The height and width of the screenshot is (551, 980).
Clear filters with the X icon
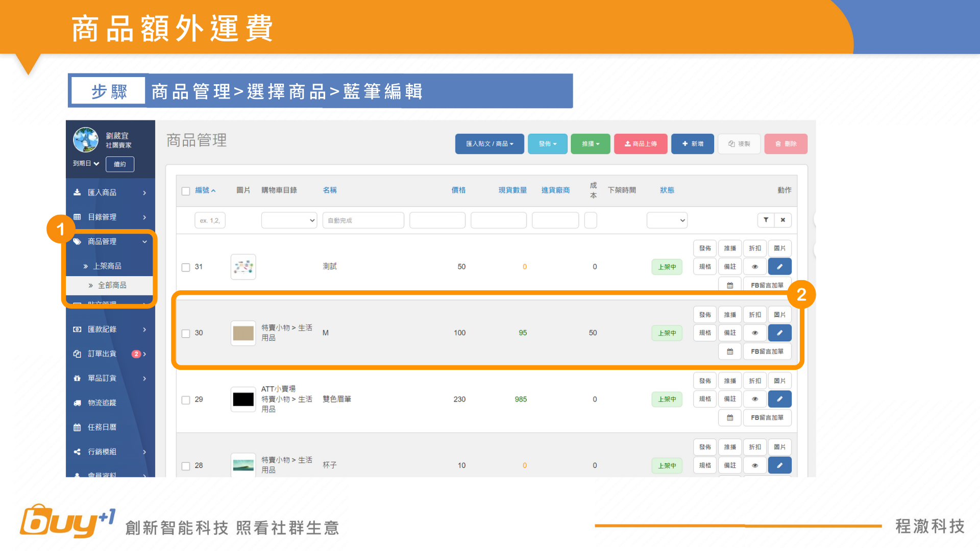point(782,220)
